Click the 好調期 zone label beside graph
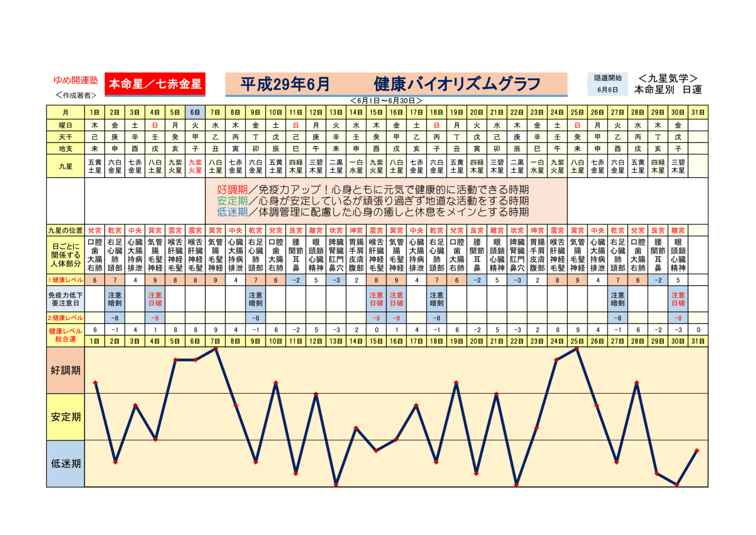 point(66,370)
